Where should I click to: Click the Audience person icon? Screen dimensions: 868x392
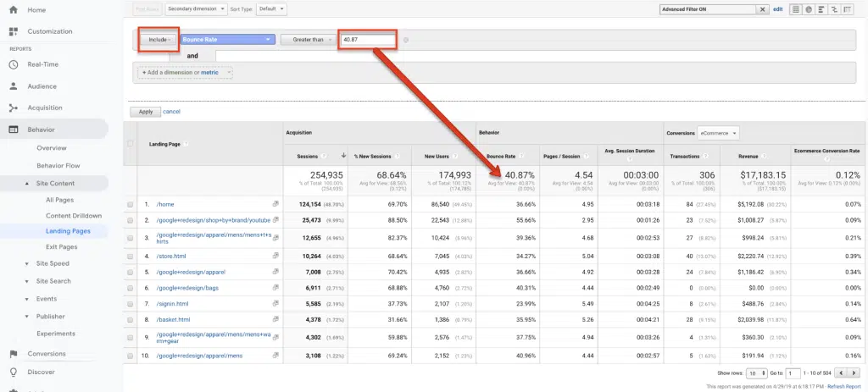coord(14,86)
